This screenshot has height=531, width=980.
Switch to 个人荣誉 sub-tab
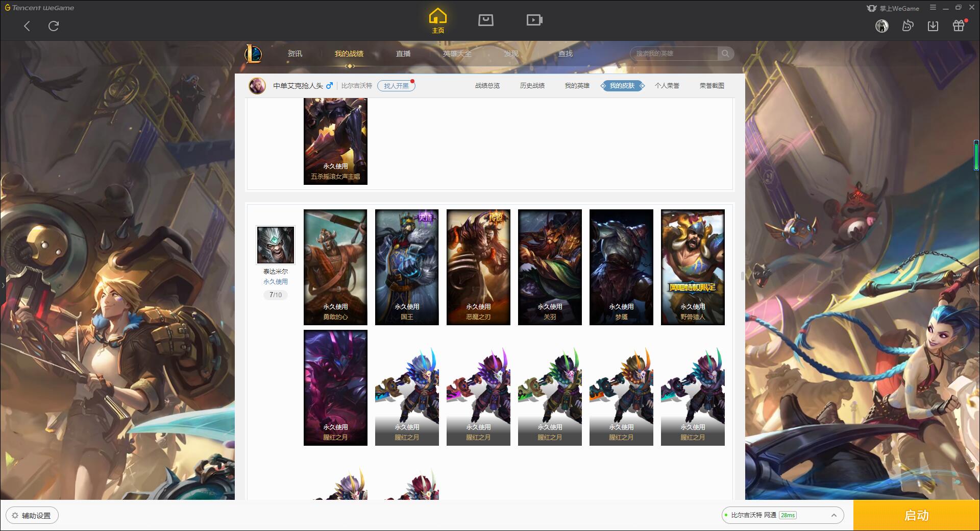point(667,86)
